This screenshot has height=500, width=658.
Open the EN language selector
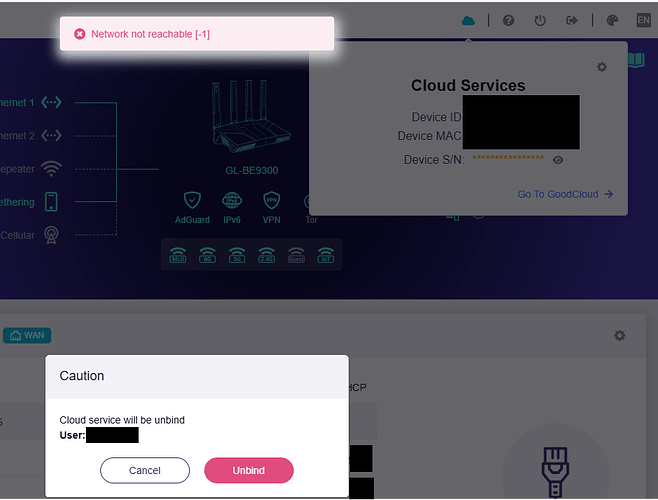click(643, 20)
